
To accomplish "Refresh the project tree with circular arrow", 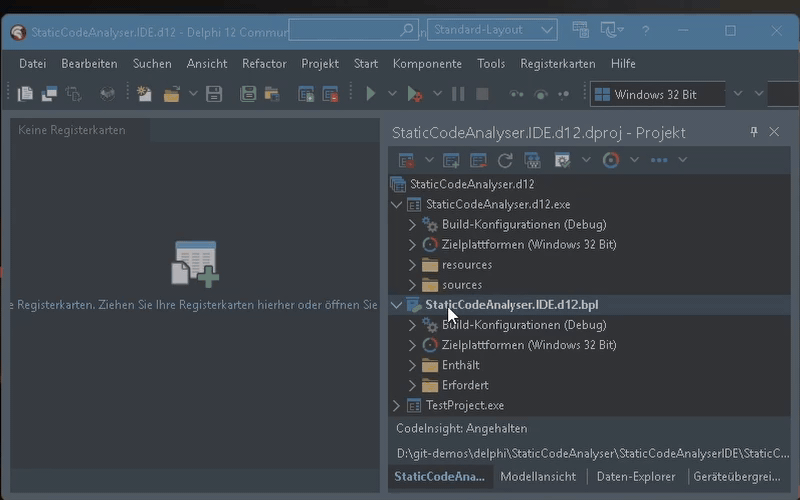I will pos(505,160).
